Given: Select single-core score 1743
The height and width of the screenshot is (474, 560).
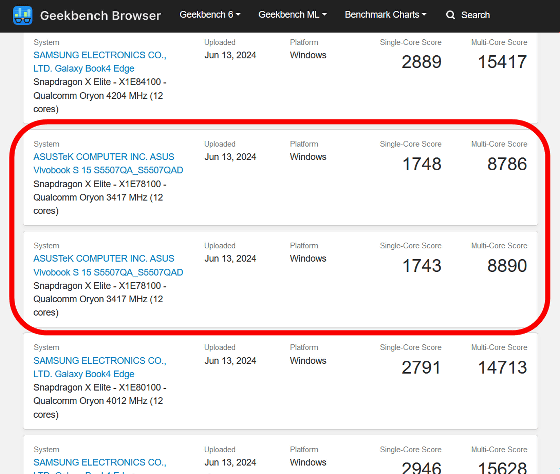Looking at the screenshot, I should (422, 266).
